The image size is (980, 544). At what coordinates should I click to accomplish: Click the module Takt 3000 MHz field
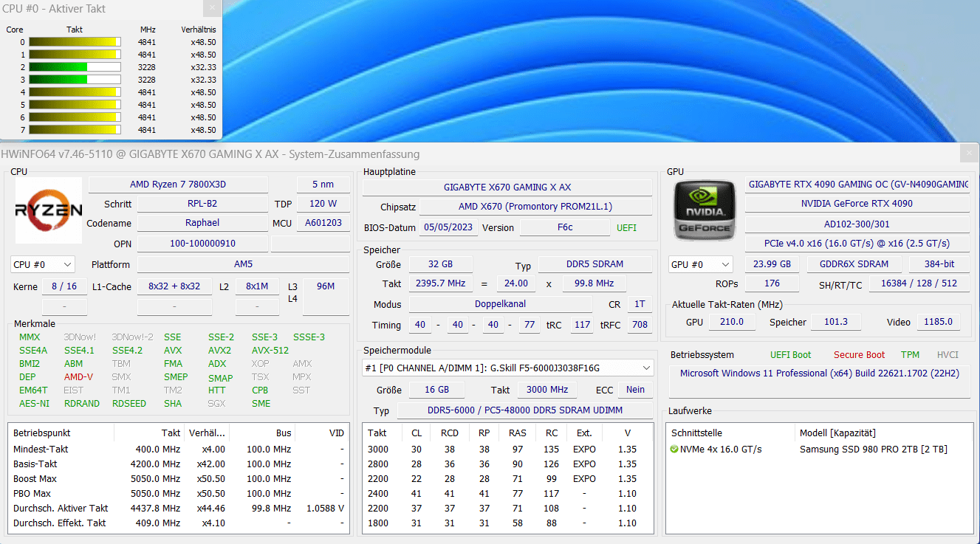coord(547,390)
